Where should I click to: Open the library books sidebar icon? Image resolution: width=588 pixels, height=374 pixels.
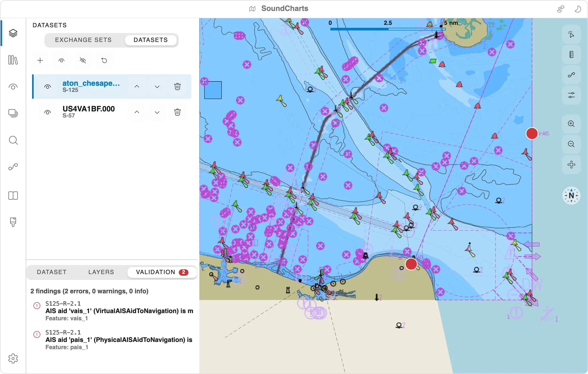(13, 60)
